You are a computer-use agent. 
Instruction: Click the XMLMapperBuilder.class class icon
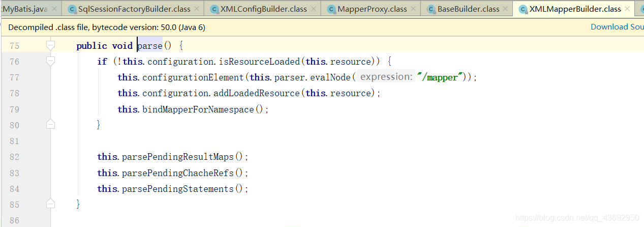523,9
